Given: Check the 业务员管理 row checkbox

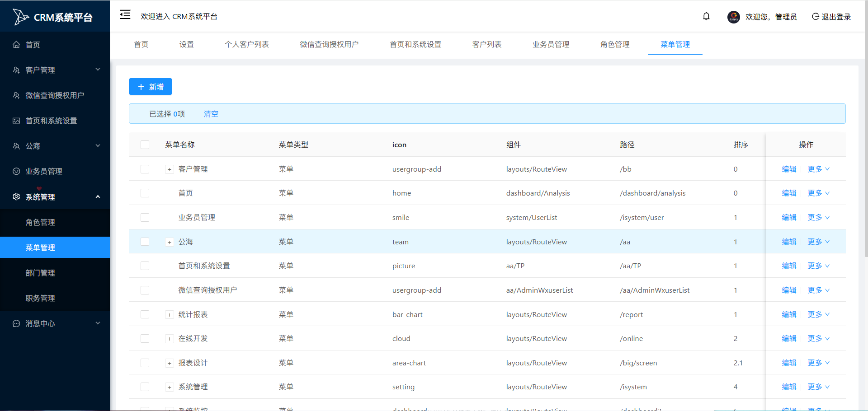Looking at the screenshot, I should 145,217.
